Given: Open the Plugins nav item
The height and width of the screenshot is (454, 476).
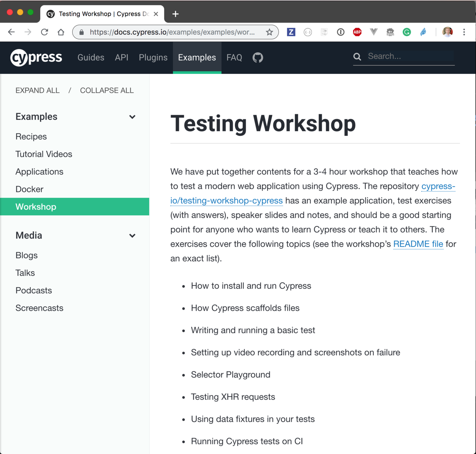Looking at the screenshot, I should (153, 58).
